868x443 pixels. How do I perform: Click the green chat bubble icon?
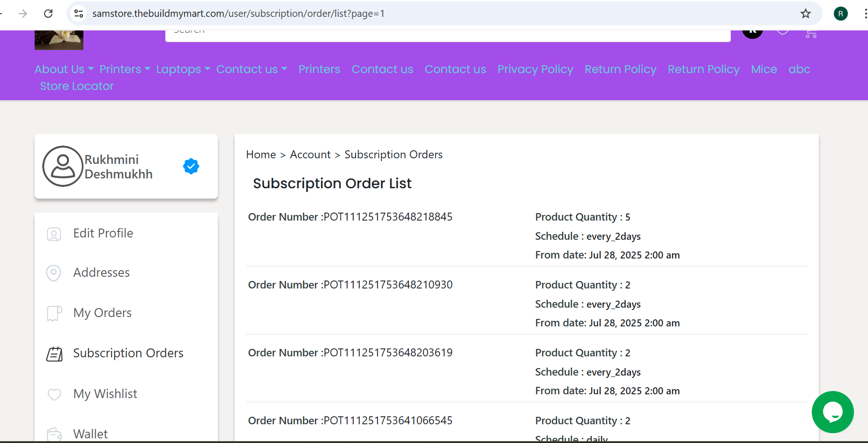(832, 412)
